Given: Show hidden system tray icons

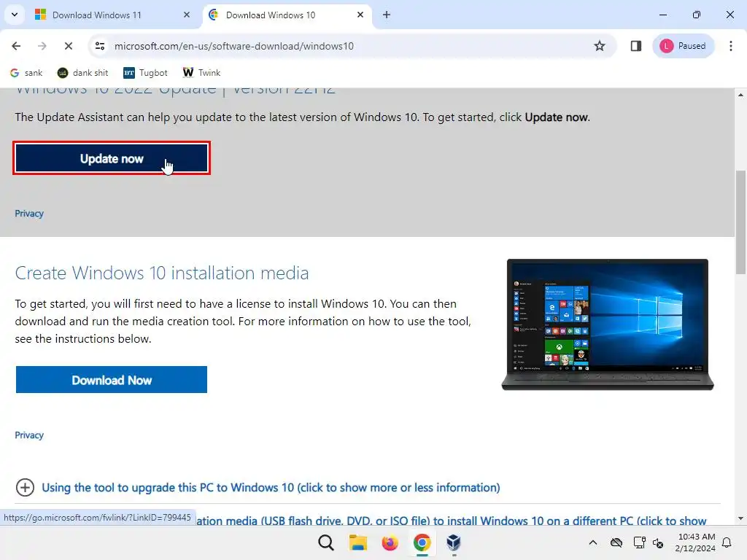Looking at the screenshot, I should point(592,542).
